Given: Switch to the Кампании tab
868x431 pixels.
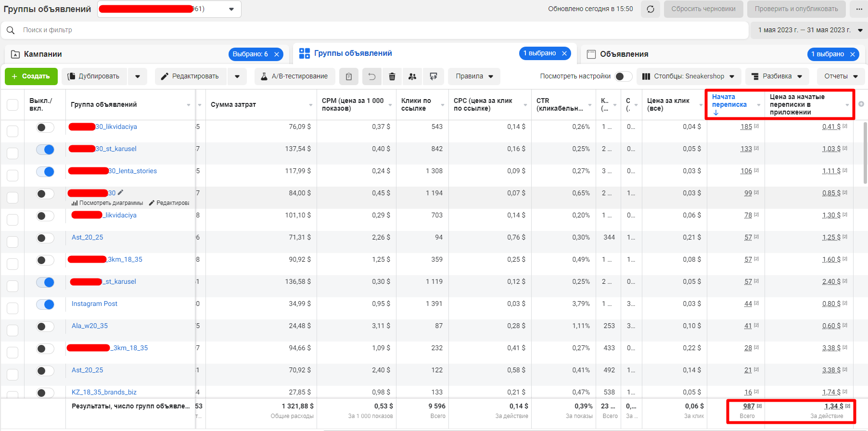Looking at the screenshot, I should [43, 54].
